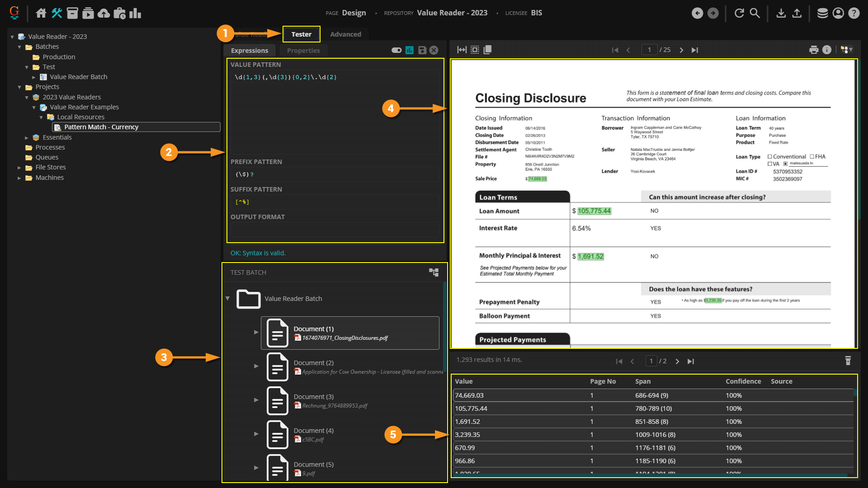Click the stats bar chart icon

click(135, 13)
